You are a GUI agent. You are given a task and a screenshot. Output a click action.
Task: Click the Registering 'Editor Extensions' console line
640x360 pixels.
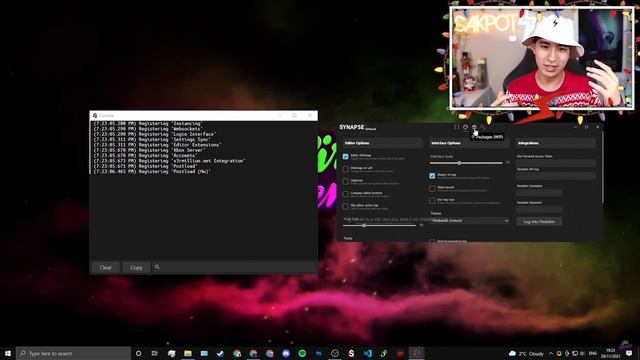pos(158,145)
